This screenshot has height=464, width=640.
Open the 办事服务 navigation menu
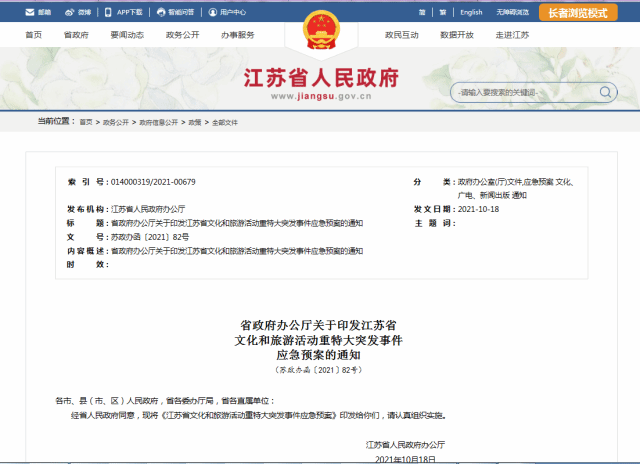point(238,35)
